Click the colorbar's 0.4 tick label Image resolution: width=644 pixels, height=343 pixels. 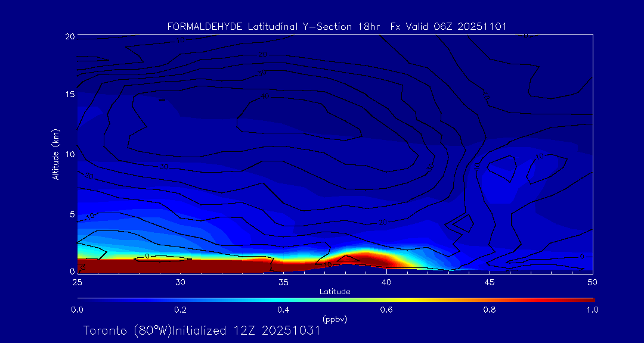tap(283, 310)
